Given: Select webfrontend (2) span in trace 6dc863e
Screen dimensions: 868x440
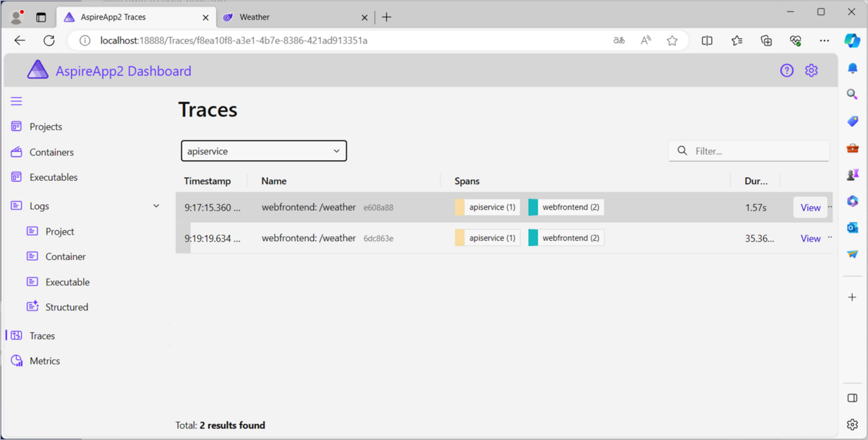Looking at the screenshot, I should 566,237.
